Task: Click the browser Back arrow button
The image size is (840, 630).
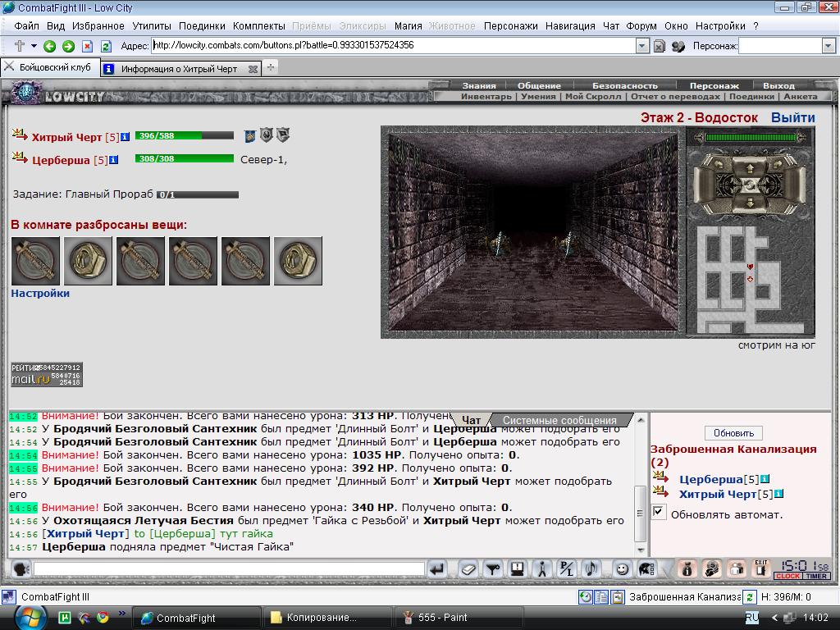Action: (x=49, y=47)
